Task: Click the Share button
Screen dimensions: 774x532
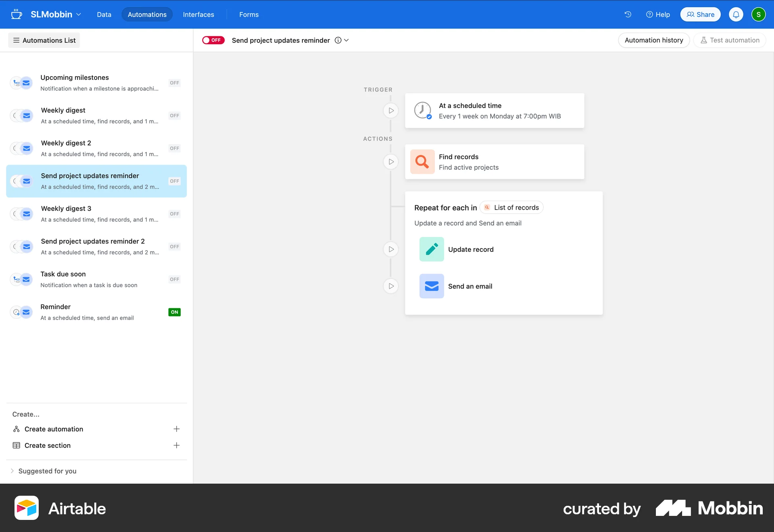Action: [x=700, y=14]
